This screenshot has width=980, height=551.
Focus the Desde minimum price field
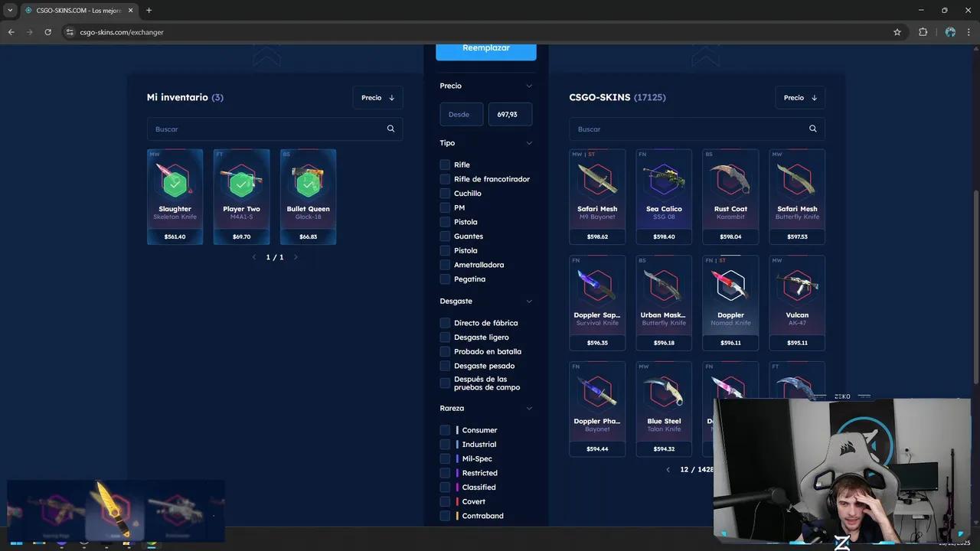(462, 114)
